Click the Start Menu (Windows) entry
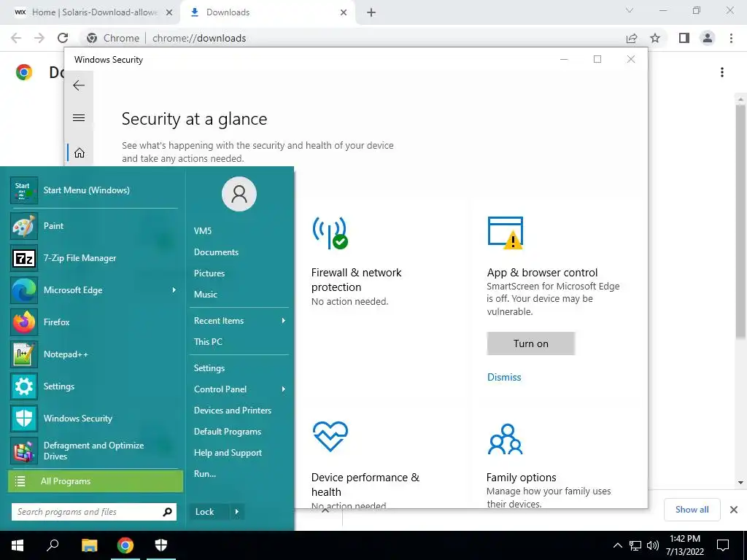 (x=94, y=190)
